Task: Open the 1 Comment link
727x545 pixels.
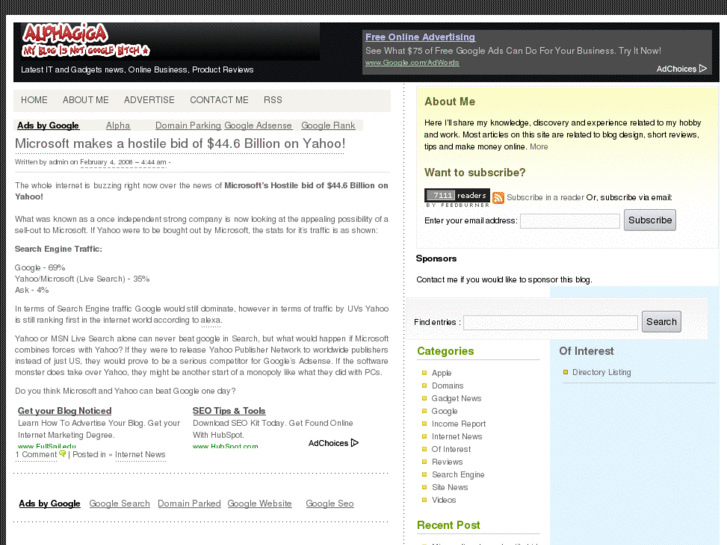Action: pos(36,455)
